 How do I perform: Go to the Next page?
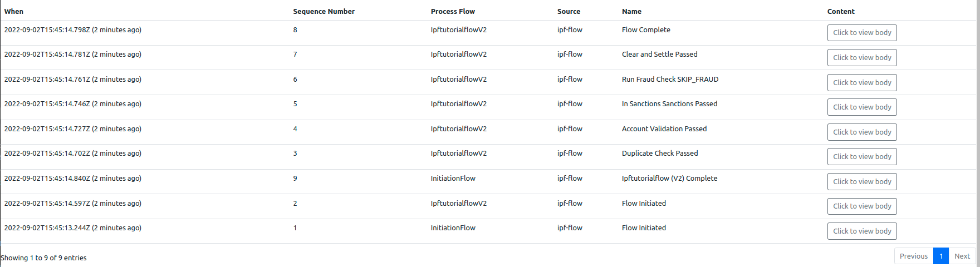(962, 256)
